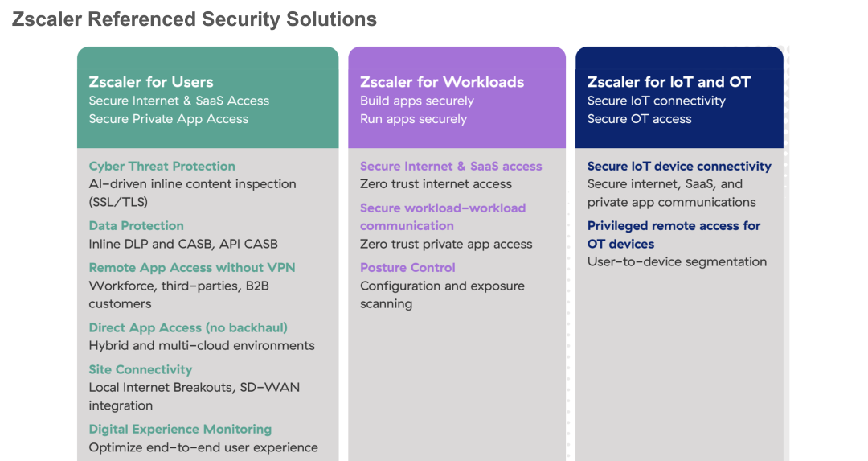This screenshot has height=461, width=868.
Task: Click Secure IoT device connectivity heading
Action: [679, 167]
